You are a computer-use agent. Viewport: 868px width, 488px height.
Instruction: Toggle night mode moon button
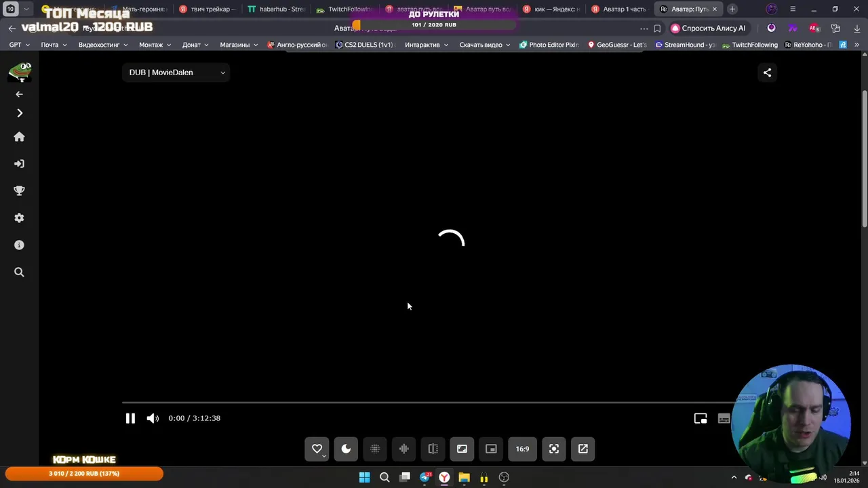346,449
